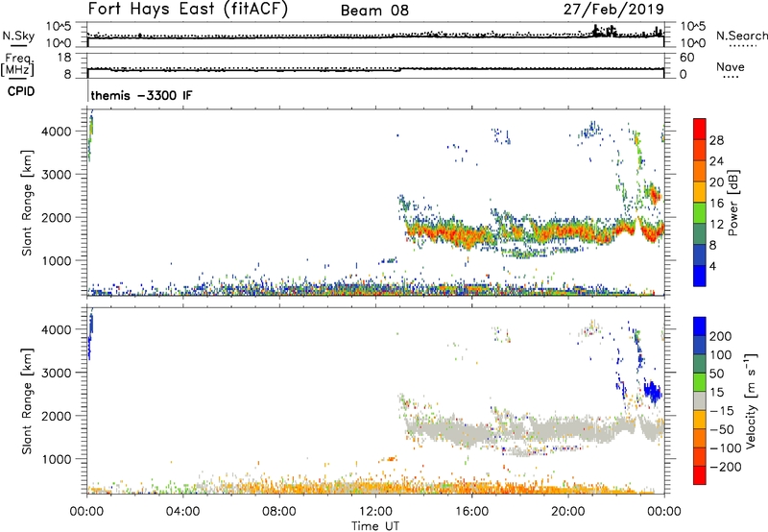This screenshot has width=768, height=532.
Task: Click the "Nave" legend label
Action: click(x=731, y=66)
